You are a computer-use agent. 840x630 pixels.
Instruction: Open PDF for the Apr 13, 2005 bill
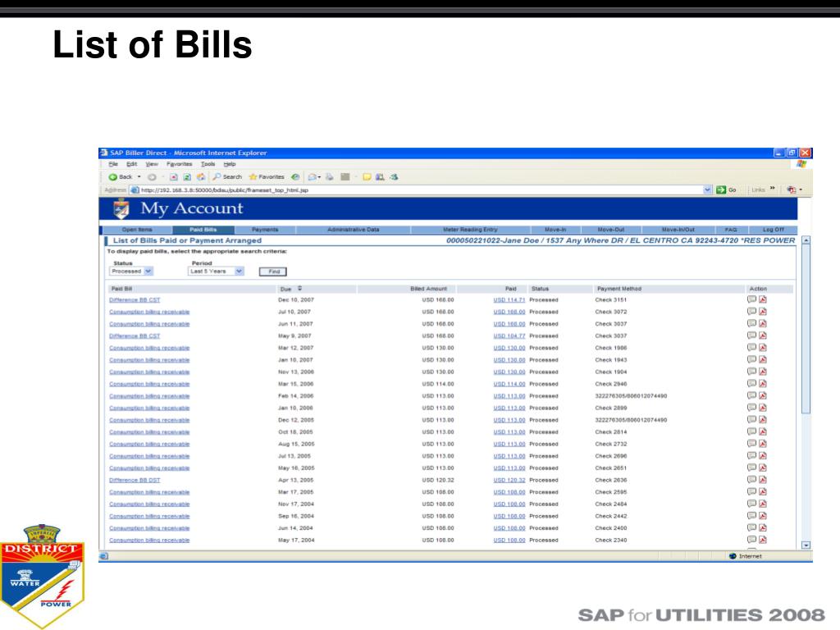[x=763, y=479]
